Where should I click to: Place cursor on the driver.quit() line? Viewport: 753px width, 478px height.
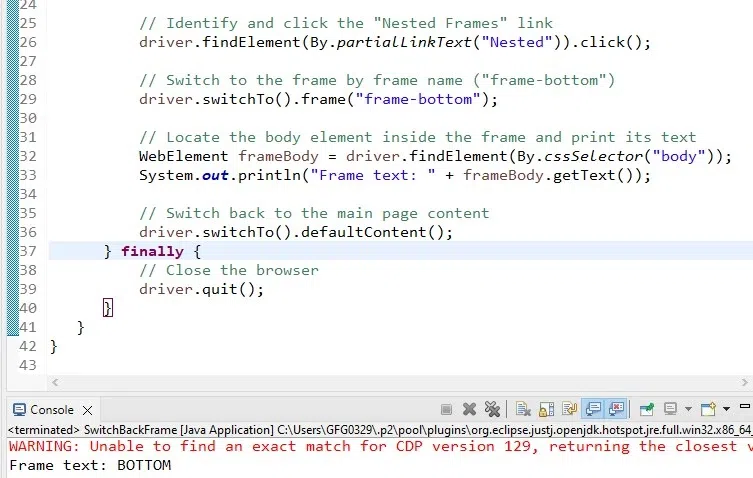click(x=201, y=289)
